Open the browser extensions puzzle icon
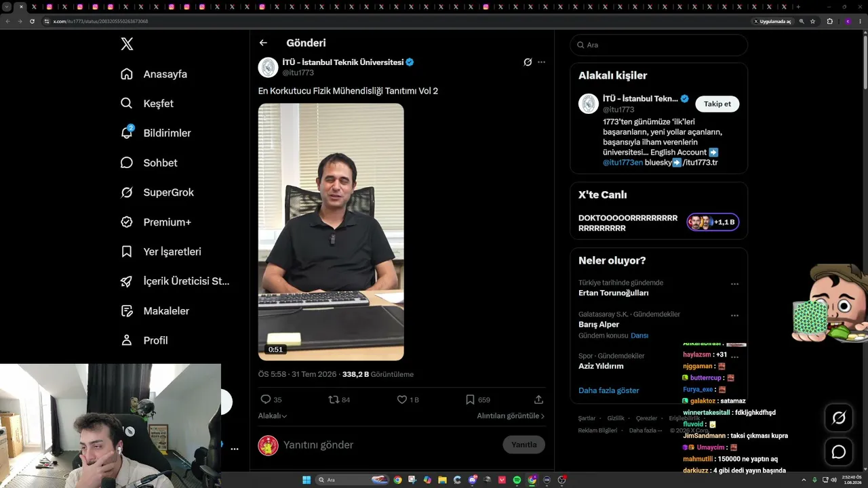The height and width of the screenshot is (488, 868). coord(829,22)
